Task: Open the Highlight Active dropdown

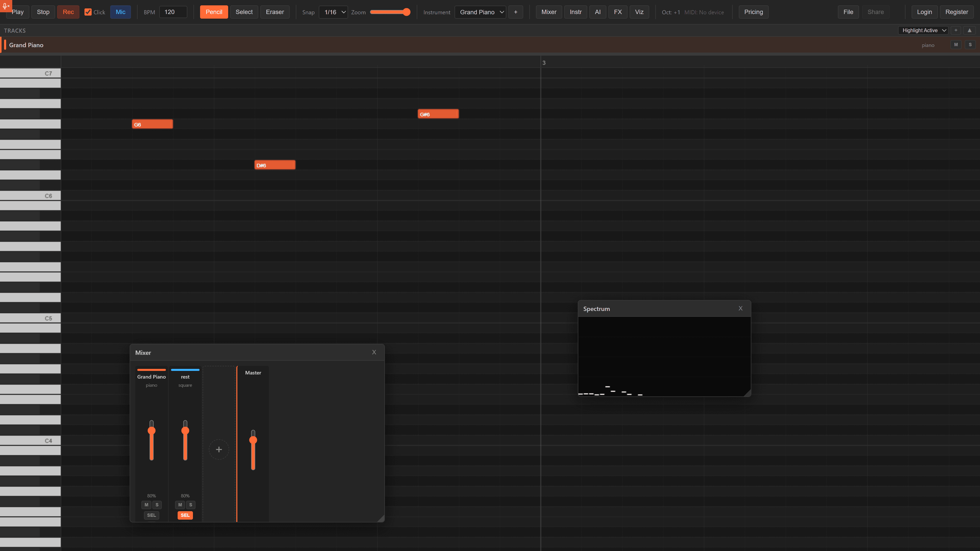Action: click(x=923, y=30)
